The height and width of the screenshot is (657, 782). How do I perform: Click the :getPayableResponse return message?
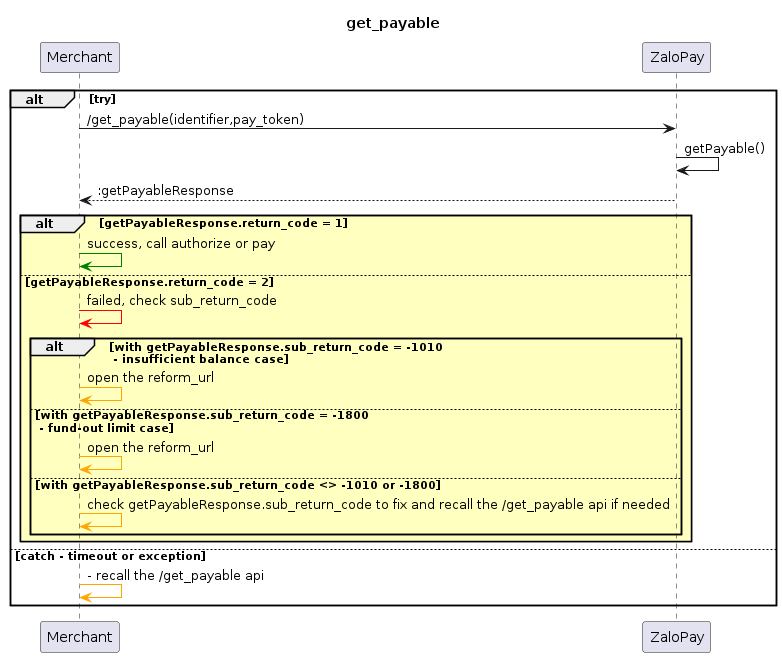[x=166, y=191]
